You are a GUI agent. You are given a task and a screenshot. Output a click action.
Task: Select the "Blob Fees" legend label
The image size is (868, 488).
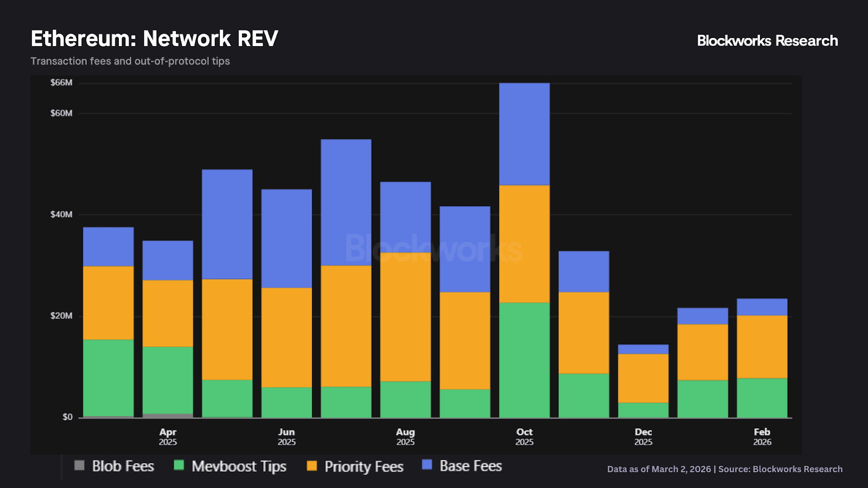tap(123, 466)
